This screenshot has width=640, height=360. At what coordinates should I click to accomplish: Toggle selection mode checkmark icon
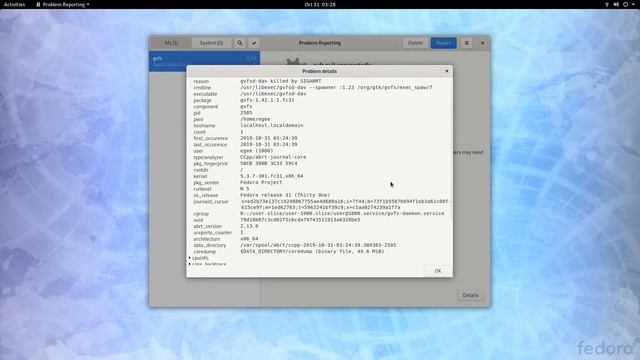coord(253,43)
